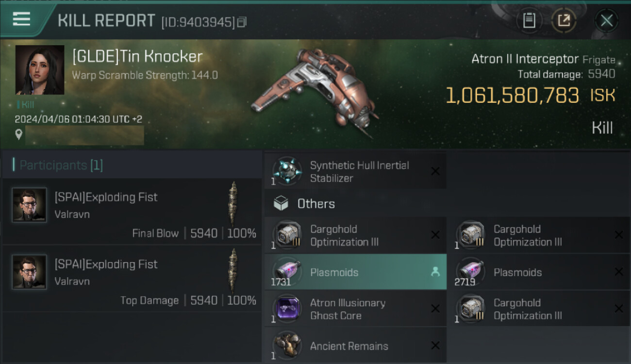This screenshot has width=631, height=364.
Task: Copy the kill report ID
Action: pyautogui.click(x=242, y=22)
